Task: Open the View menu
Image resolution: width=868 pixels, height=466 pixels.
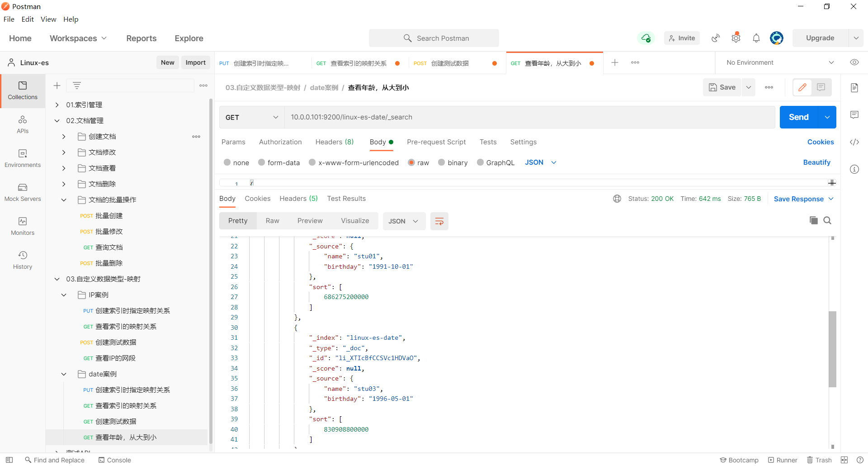Action: click(48, 19)
